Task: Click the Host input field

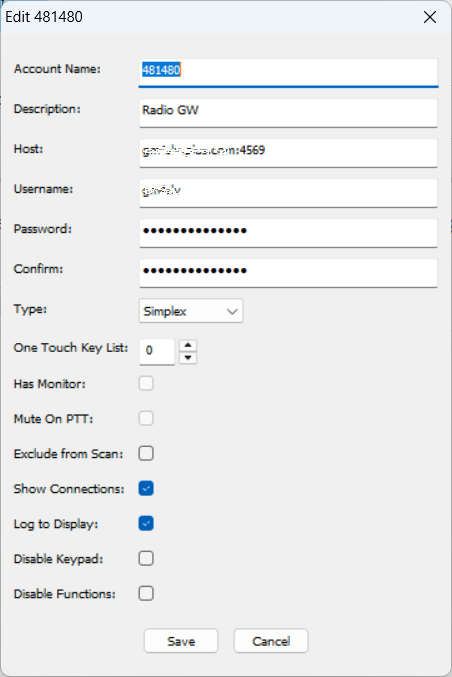Action: 288,153
